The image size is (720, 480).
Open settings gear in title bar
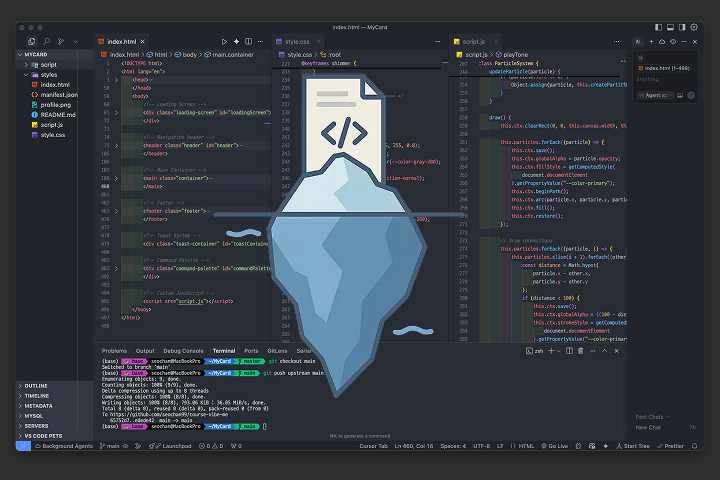[x=694, y=27]
